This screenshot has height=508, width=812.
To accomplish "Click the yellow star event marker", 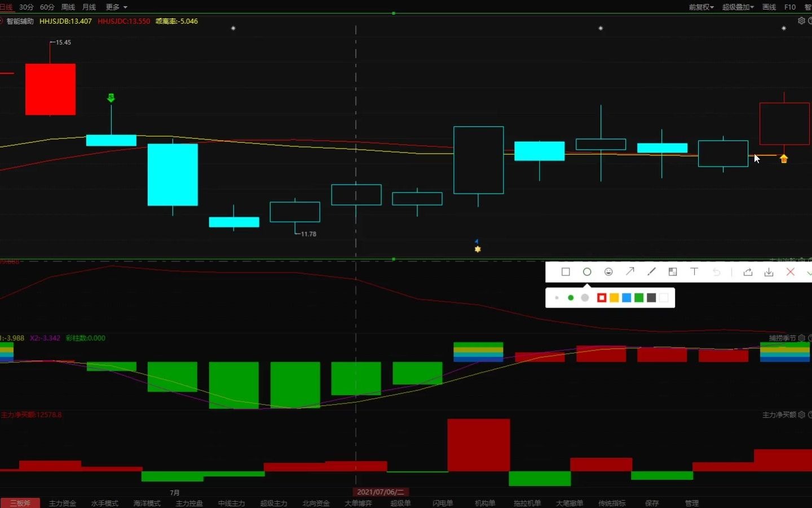I will [478, 249].
